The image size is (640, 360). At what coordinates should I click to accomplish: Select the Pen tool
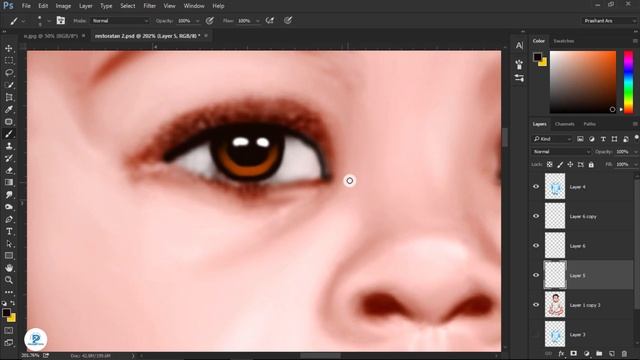tap(9, 219)
